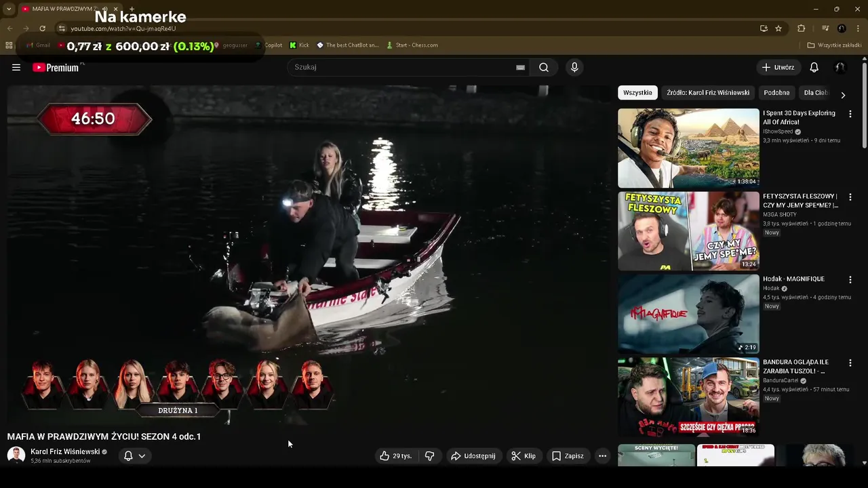Click the video player area
The width and height of the screenshot is (868, 488).
pos(309,254)
